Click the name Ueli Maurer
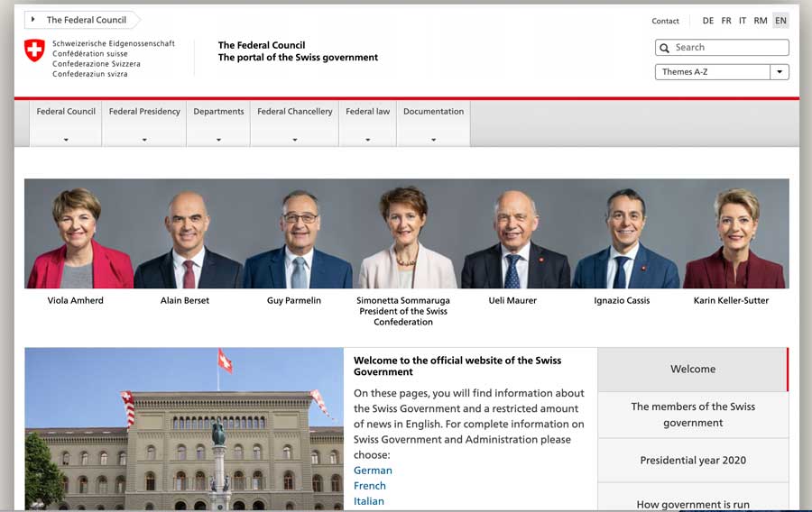Image resolution: width=812 pixels, height=512 pixels. click(512, 300)
